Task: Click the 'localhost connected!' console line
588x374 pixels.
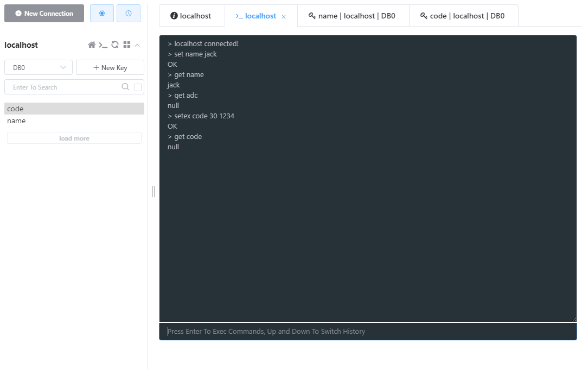Action: pyautogui.click(x=203, y=43)
